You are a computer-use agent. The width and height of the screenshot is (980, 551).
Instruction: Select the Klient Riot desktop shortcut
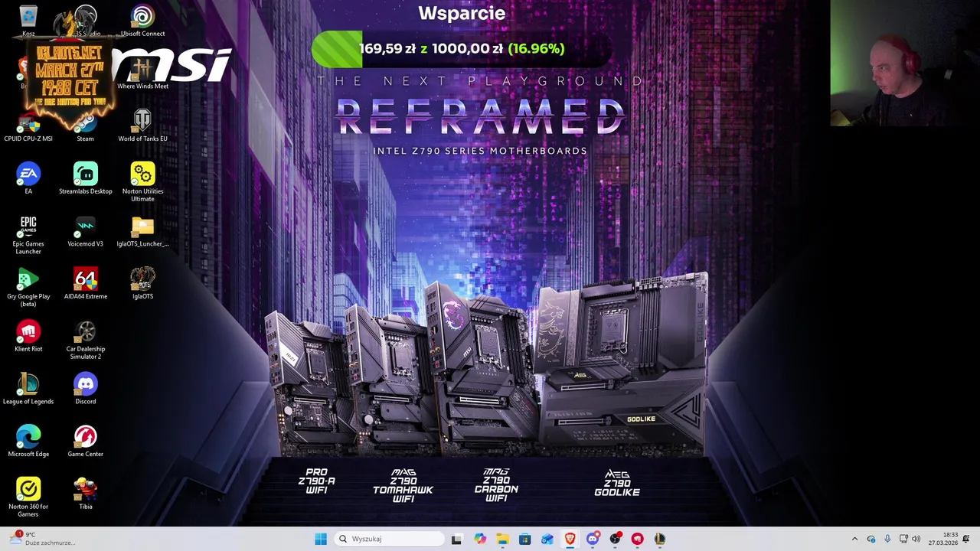(x=28, y=337)
